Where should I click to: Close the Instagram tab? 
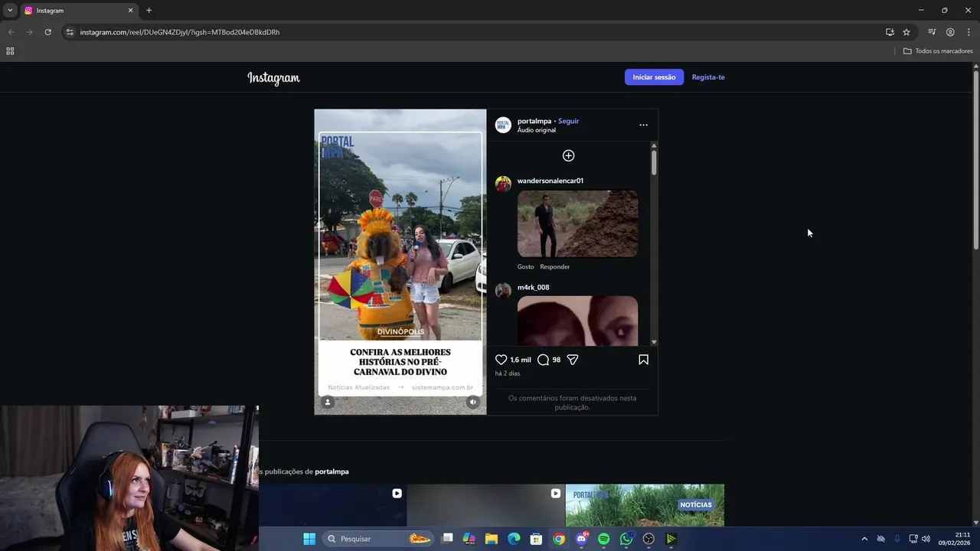130,11
